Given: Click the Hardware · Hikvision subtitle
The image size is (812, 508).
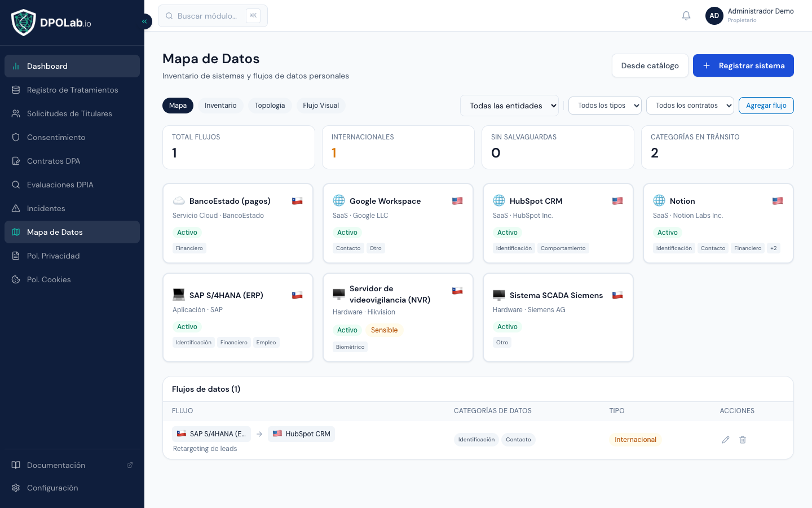Looking at the screenshot, I should pyautogui.click(x=364, y=312).
